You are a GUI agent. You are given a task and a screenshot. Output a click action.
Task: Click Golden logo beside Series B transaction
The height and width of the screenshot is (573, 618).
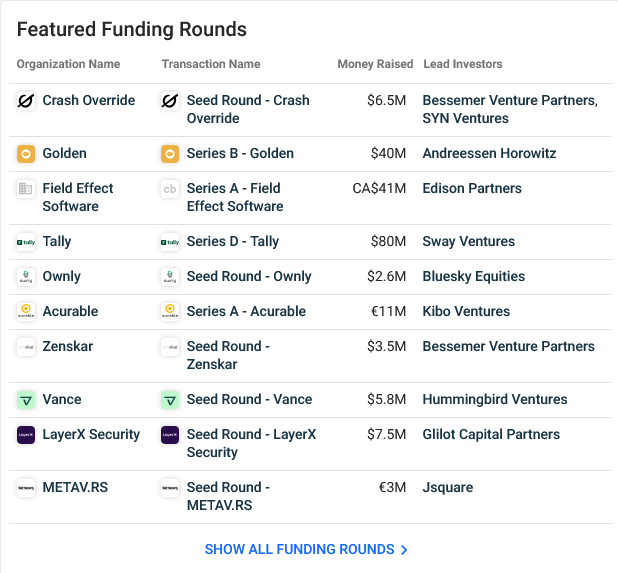170,154
